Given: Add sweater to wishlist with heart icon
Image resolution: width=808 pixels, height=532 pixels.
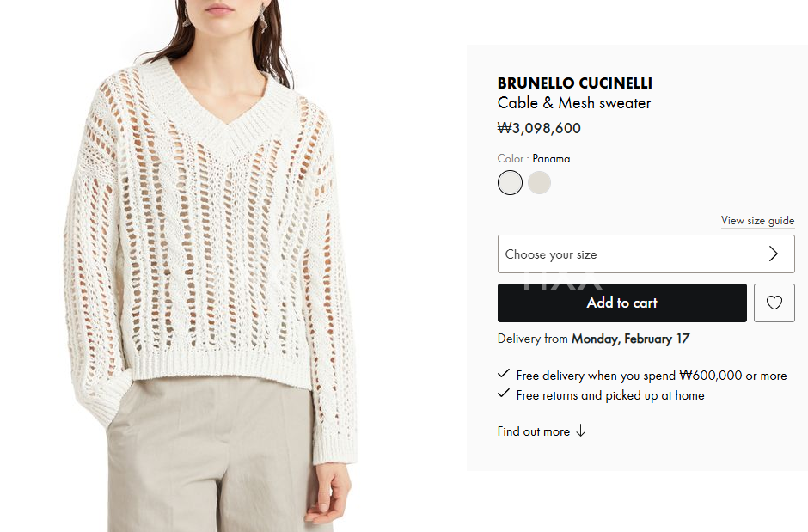Looking at the screenshot, I should pos(774,303).
